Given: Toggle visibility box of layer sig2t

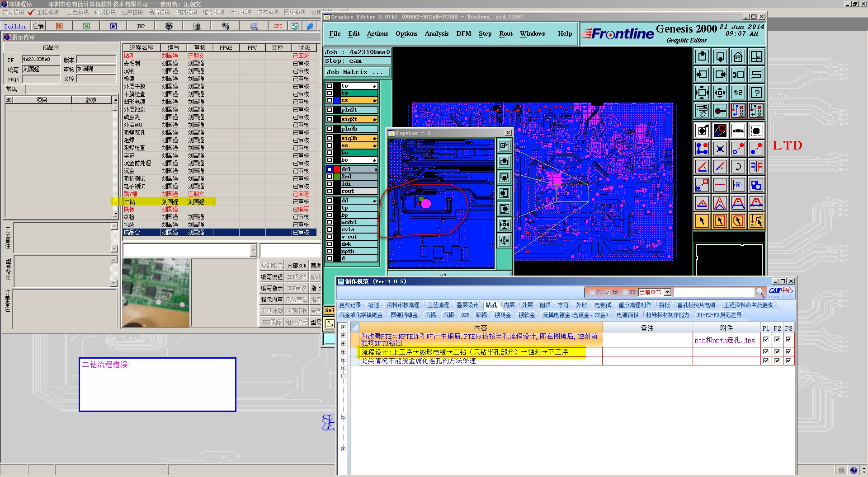Looking at the screenshot, I should point(330,119).
